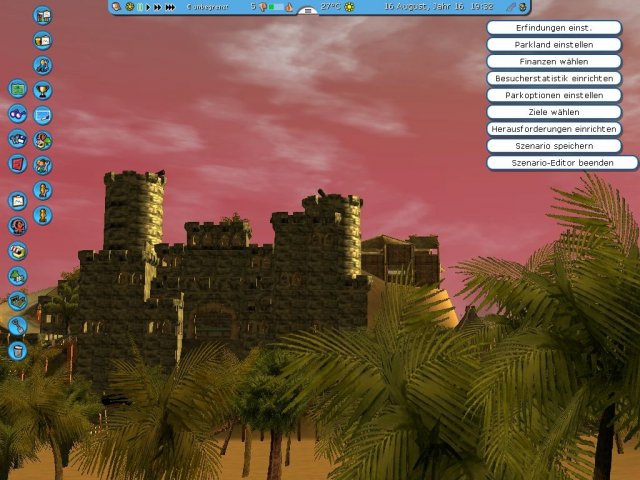Screen dimensions: 640x480
Task: Click the weather sun icon after temperature
Action: pos(349,7)
